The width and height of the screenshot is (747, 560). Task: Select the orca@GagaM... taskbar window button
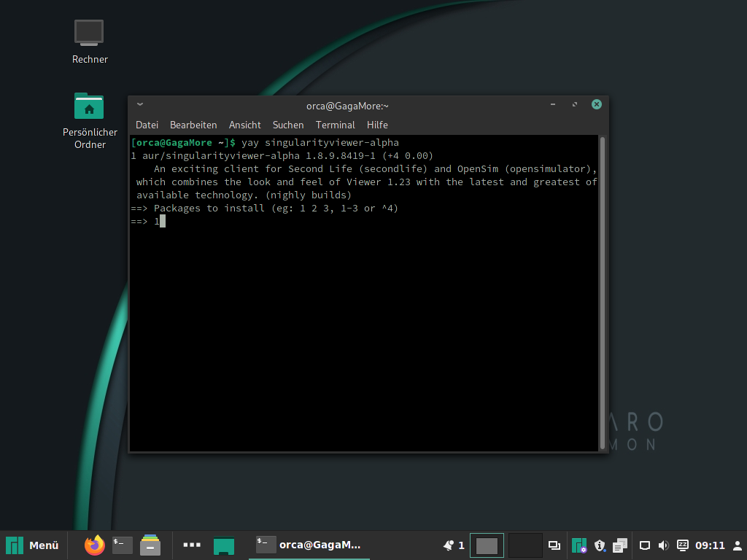[x=309, y=545]
